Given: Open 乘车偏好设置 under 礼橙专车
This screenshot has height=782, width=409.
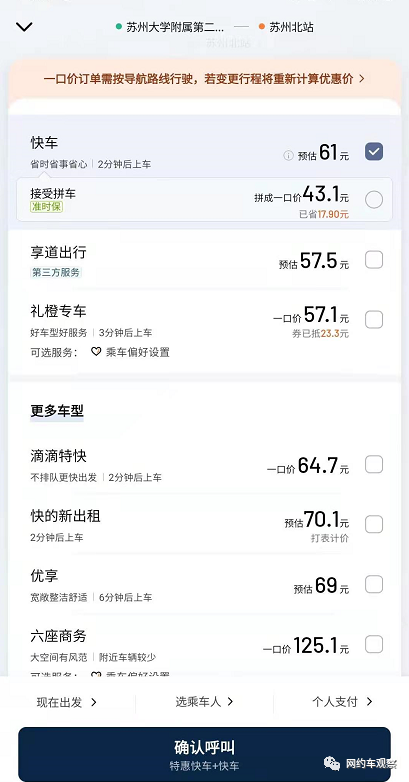Looking at the screenshot, I should [138, 352].
